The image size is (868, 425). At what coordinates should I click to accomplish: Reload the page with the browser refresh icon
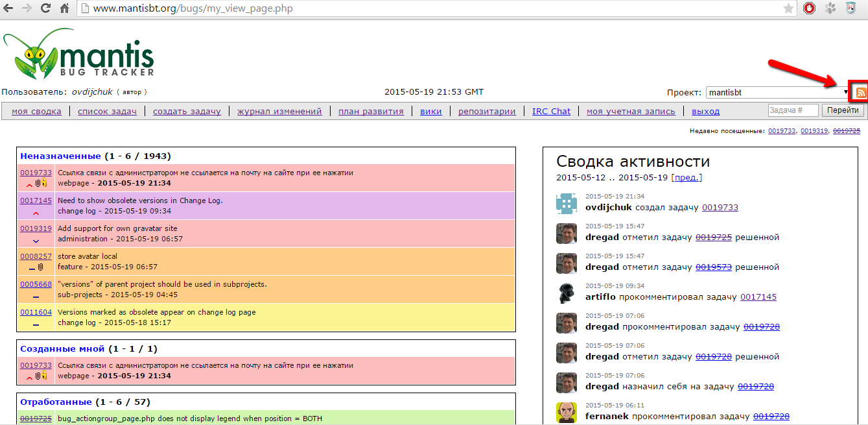45,8
